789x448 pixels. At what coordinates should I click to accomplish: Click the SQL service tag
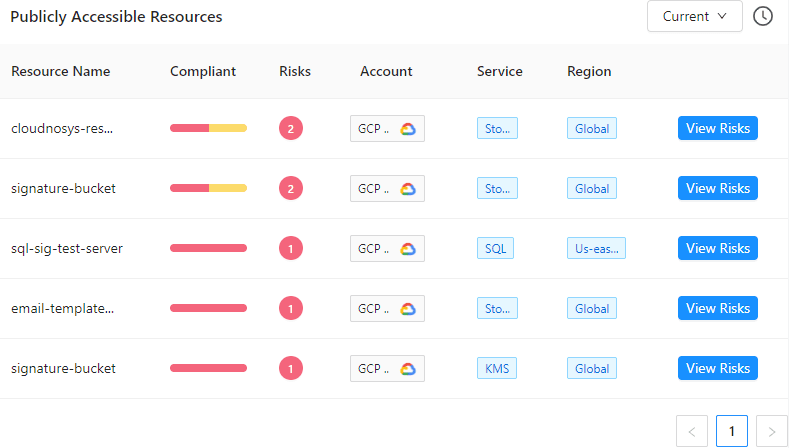[x=495, y=248]
